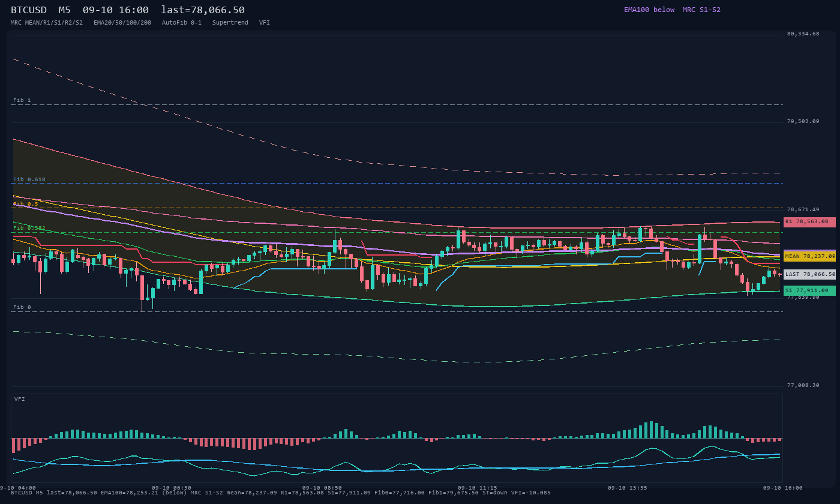The width and height of the screenshot is (840, 504).
Task: Click the EMA20/50/100/200 indicator legend
Action: click(x=122, y=23)
